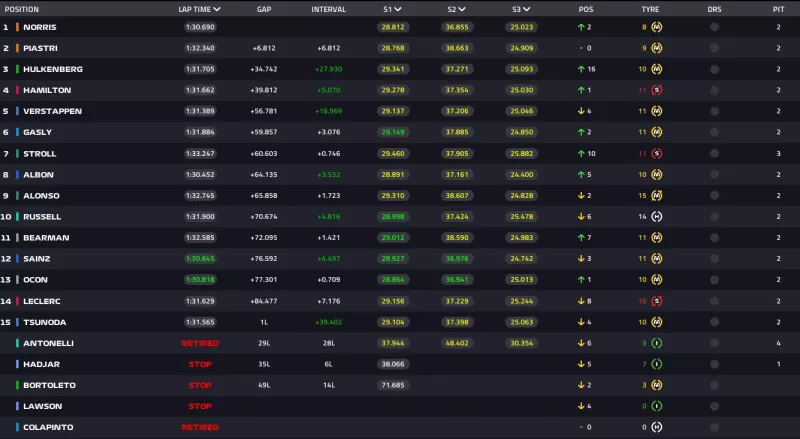
Task: Select driver BORTOLETO in the standings
Action: 49,385
